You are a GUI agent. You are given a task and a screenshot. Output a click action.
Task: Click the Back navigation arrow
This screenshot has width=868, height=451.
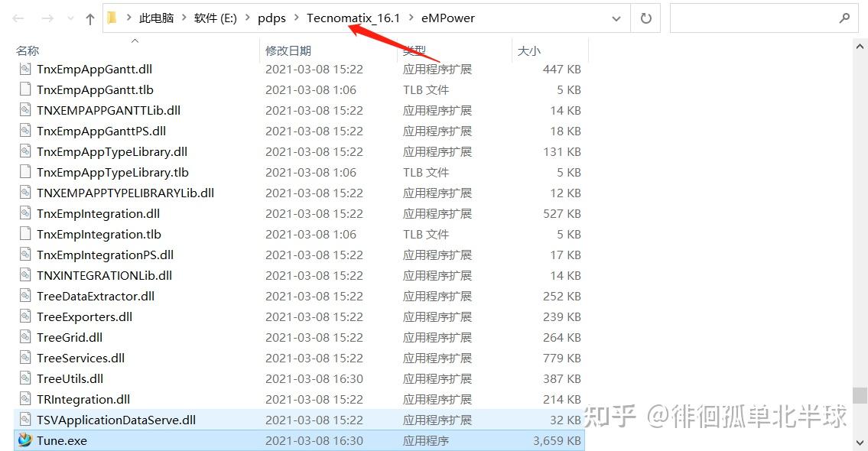tap(18, 18)
